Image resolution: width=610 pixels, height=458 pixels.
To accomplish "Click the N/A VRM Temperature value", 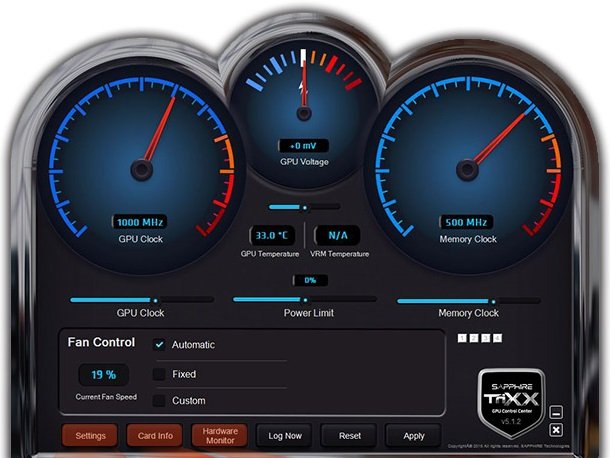I will tap(337, 235).
